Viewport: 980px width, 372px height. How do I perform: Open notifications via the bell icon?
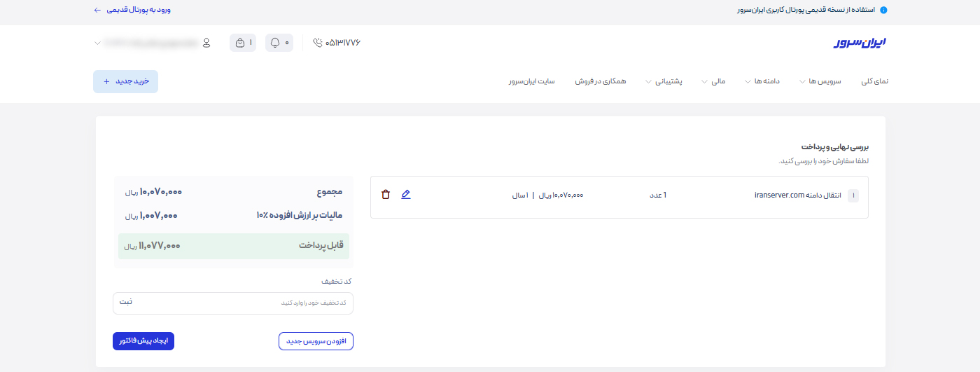[275, 43]
